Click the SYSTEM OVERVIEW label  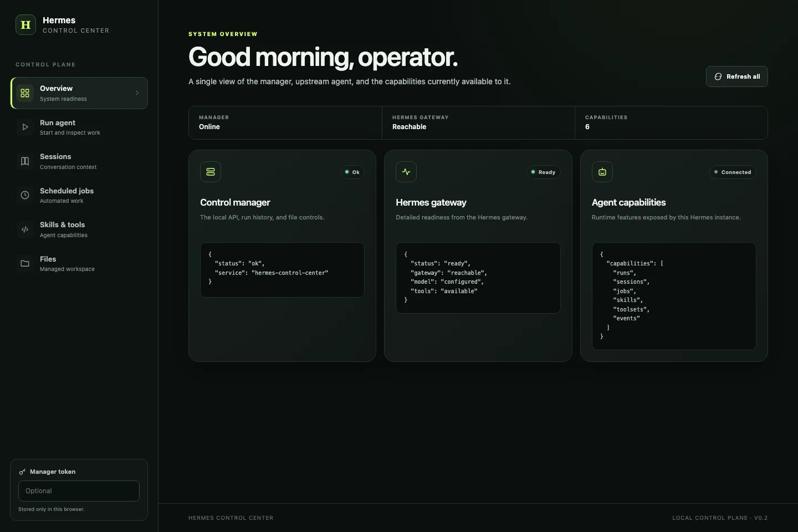pyautogui.click(x=223, y=34)
